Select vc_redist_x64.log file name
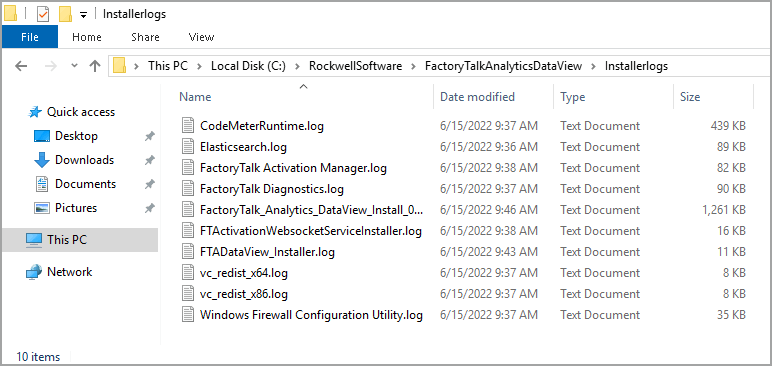Screen dimensions: 772x366 [x=244, y=273]
